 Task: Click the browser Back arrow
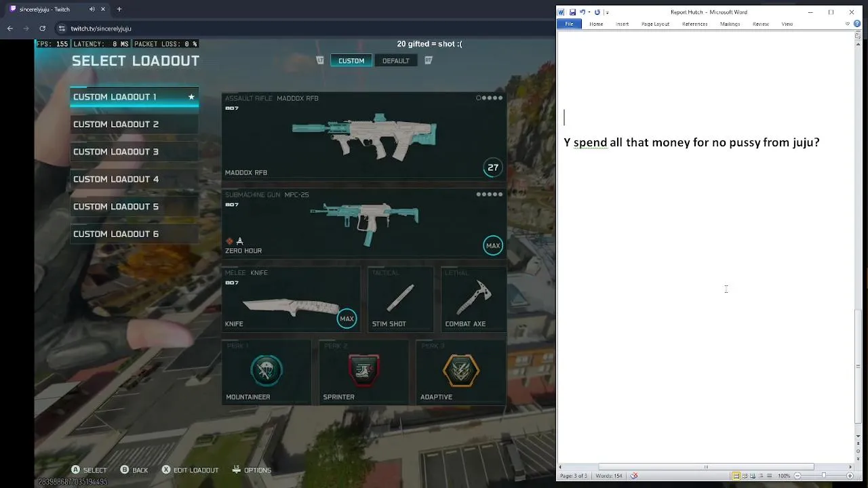click(10, 28)
